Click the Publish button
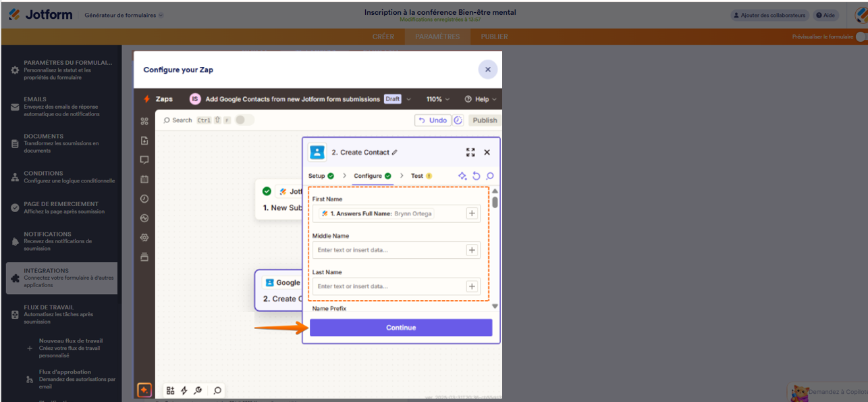The image size is (868, 402). click(x=485, y=120)
